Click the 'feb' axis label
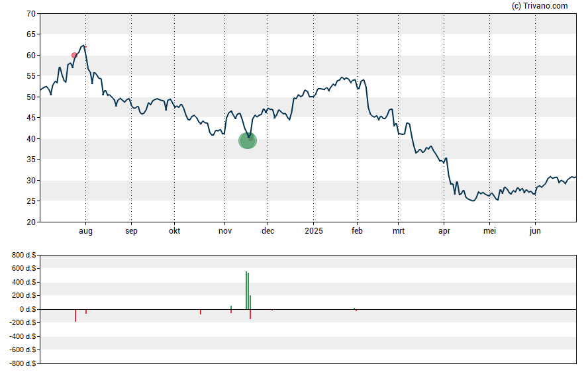Viewport: 588px width, 374px height. (357, 231)
